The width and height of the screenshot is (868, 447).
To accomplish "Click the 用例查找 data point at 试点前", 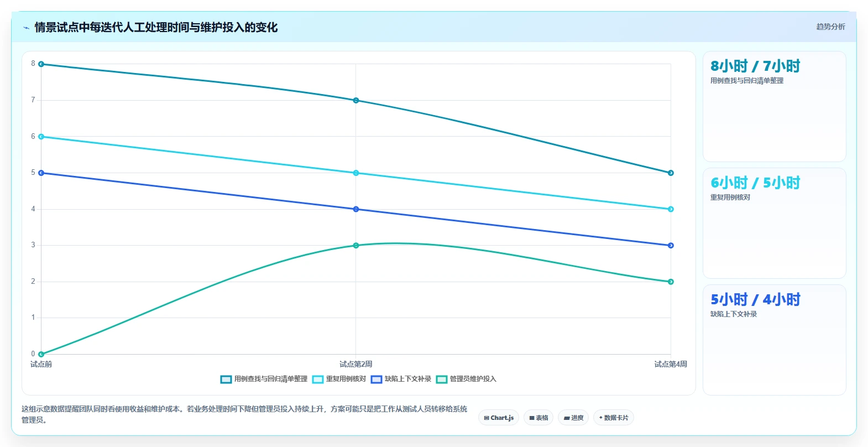I will pyautogui.click(x=41, y=64).
